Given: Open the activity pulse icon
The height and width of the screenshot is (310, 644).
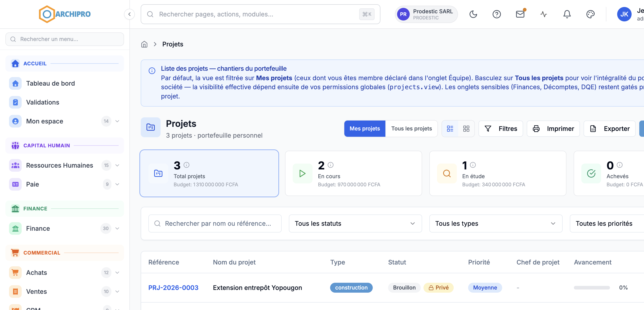Looking at the screenshot, I should coord(543,14).
